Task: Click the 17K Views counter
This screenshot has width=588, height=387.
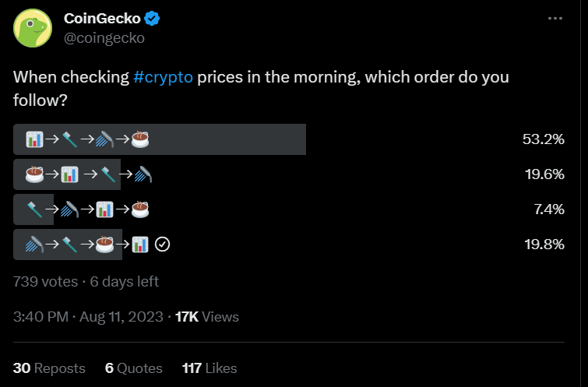Action: [207, 317]
